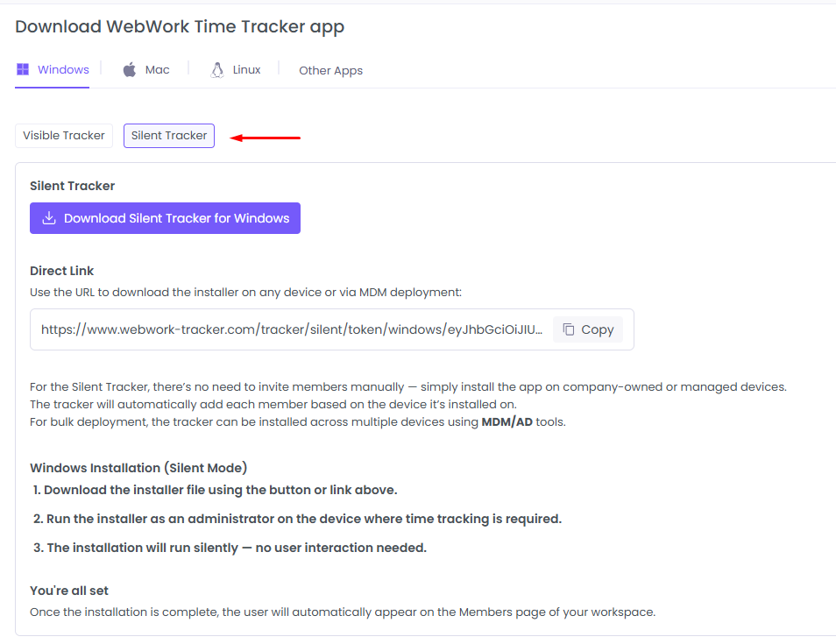Select the Silent Tracker option
Screen dimensions: 836x644
point(168,136)
